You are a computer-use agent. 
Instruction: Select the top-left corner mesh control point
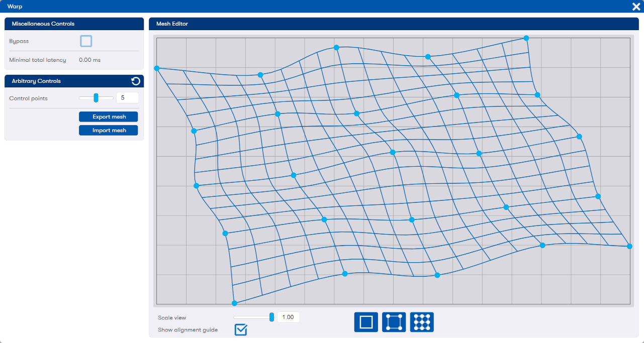(157, 68)
